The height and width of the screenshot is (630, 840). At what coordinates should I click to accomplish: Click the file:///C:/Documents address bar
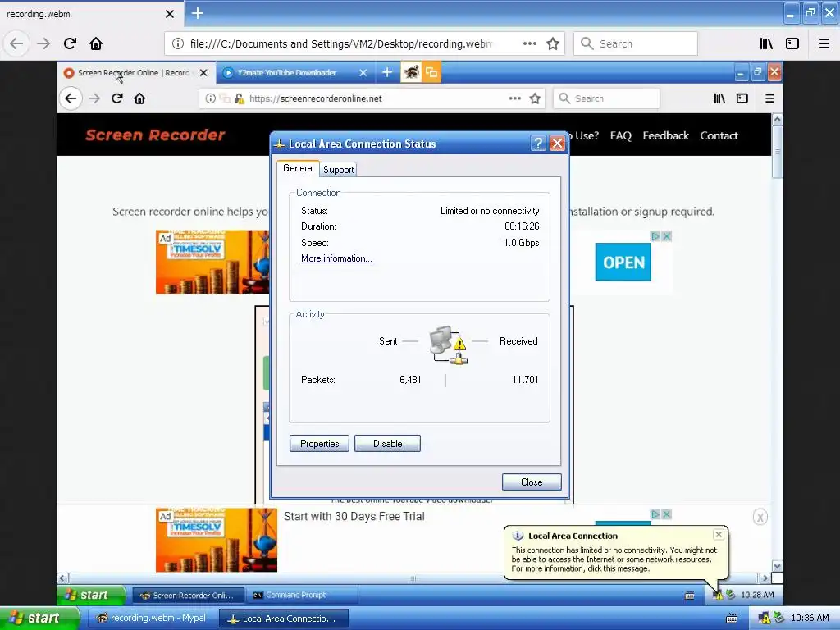(340, 43)
